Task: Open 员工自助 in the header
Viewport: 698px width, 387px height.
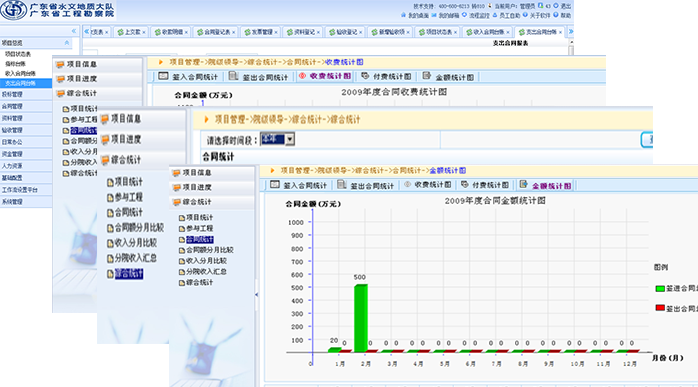Action: pyautogui.click(x=509, y=15)
